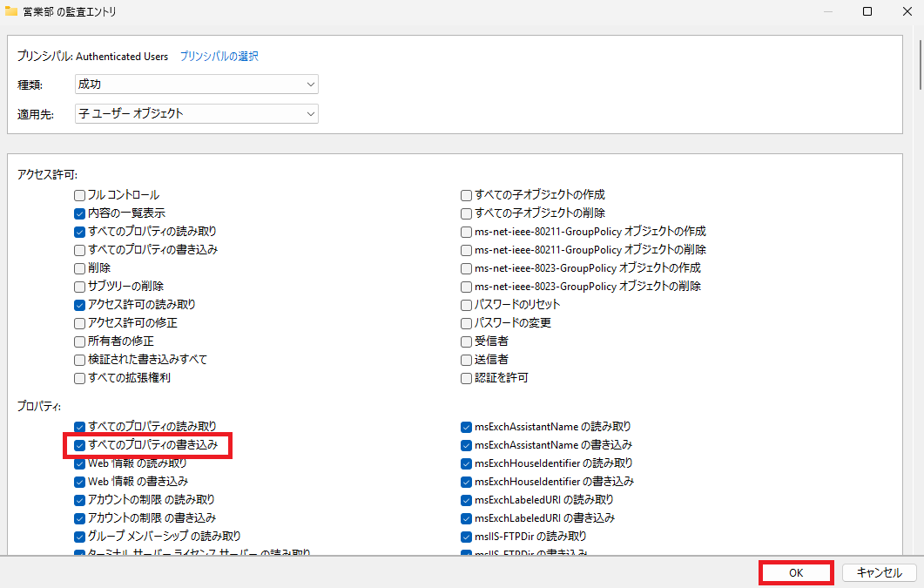Open the 種類 dropdown showing 成功
Viewport: 924px width, 588px height.
[x=197, y=84]
